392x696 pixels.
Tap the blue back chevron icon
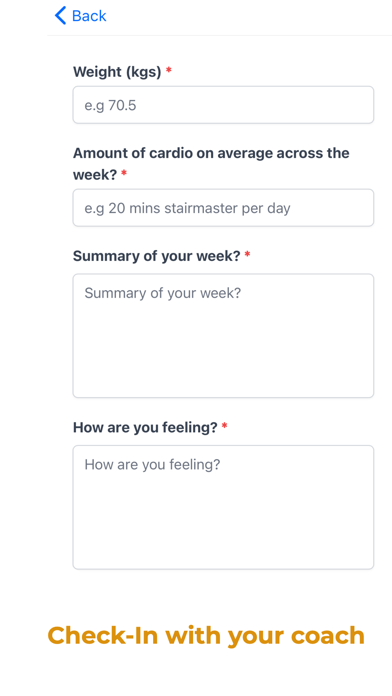pos(60,16)
